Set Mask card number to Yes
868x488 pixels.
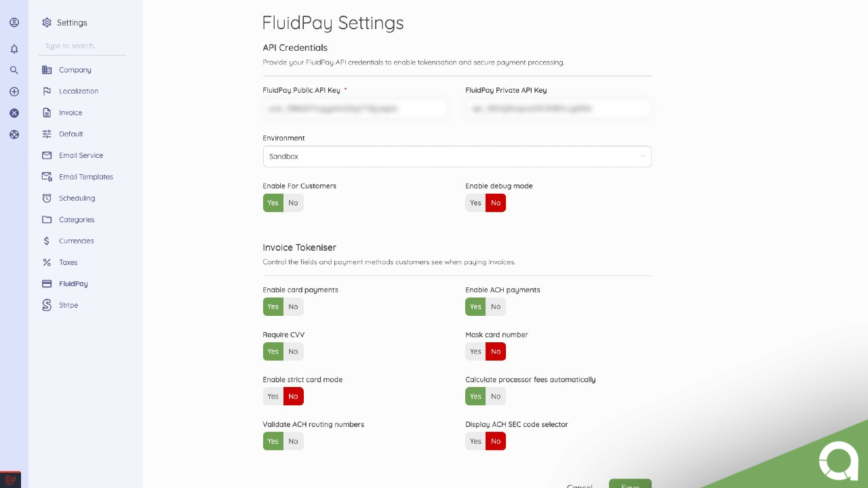(475, 352)
